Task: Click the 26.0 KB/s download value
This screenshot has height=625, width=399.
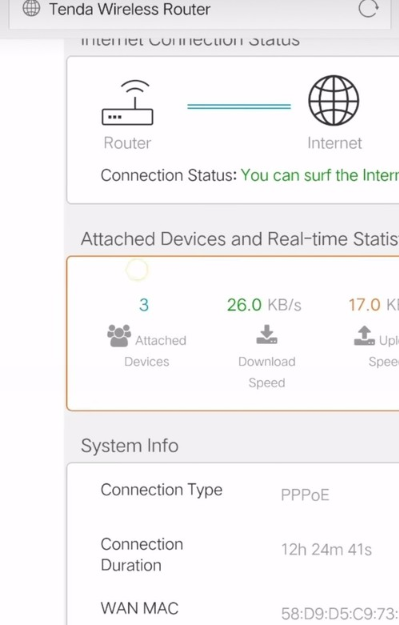Action: (264, 305)
